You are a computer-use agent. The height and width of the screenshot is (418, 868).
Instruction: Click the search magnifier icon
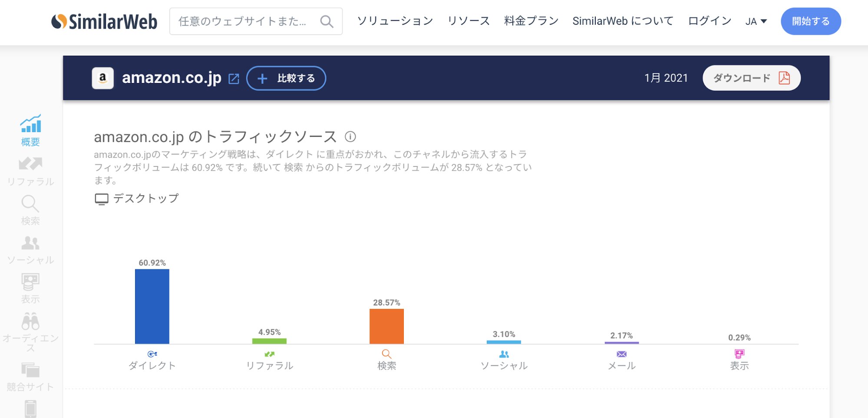pos(327,21)
